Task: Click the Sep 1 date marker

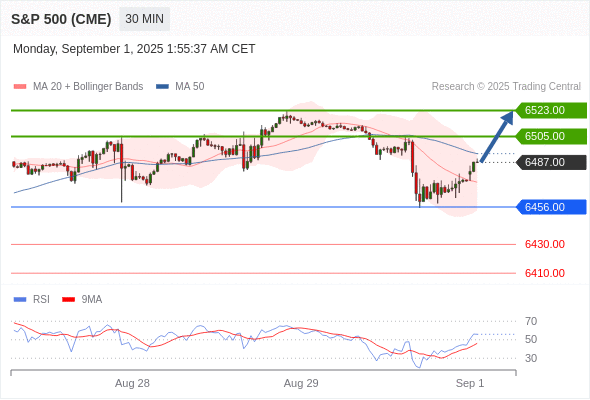Action: (470, 383)
